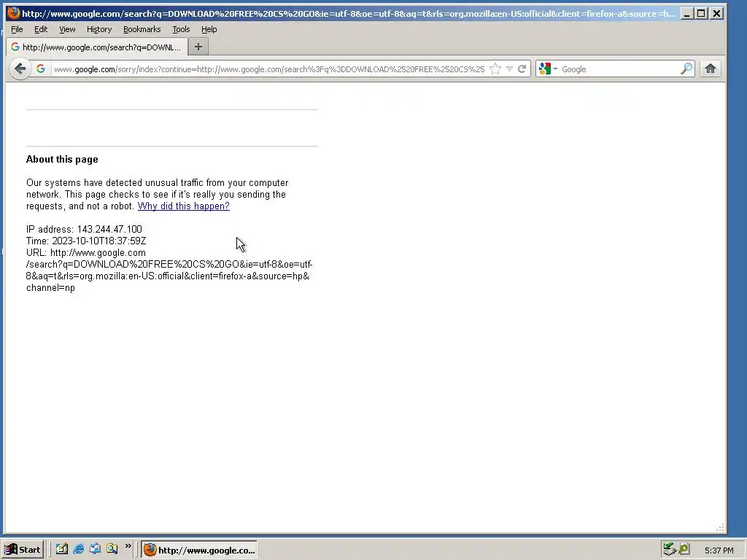
Task: Click the second system tray icon
Action: (x=684, y=550)
